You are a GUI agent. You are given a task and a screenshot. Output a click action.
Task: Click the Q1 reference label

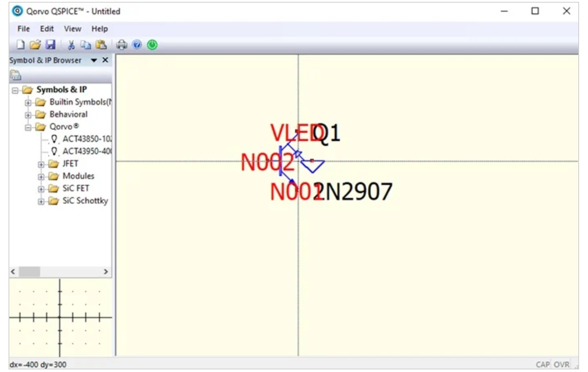pyautogui.click(x=326, y=133)
